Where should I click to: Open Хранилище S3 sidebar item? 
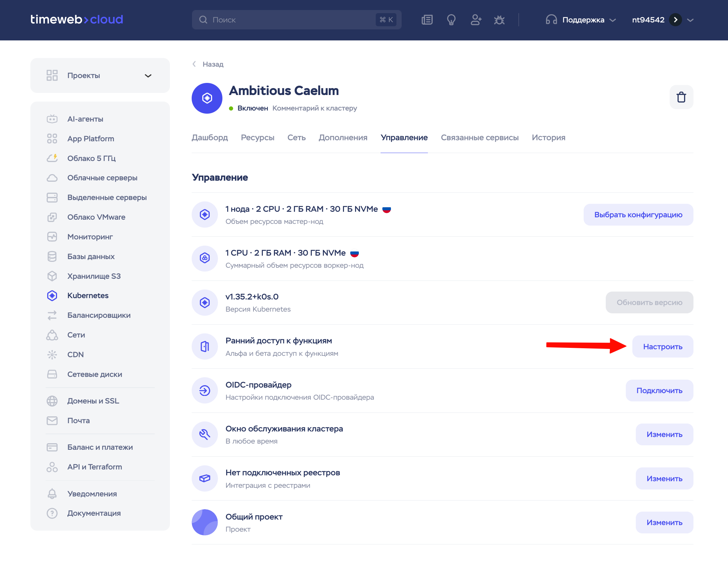point(94,276)
